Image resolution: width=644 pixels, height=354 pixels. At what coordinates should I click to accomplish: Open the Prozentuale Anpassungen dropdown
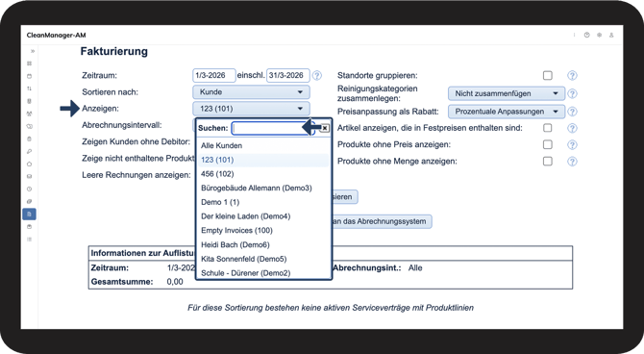click(507, 112)
